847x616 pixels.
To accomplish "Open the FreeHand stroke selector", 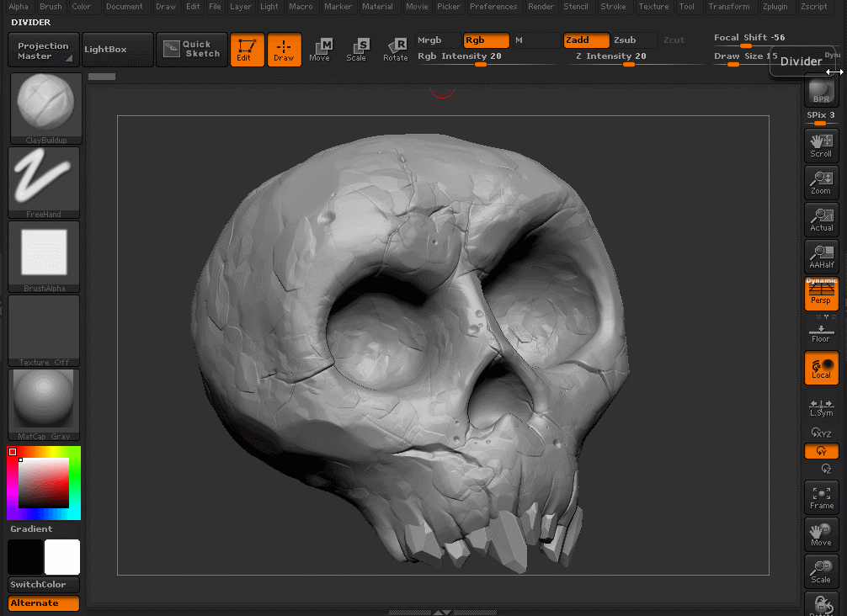I will (x=44, y=183).
